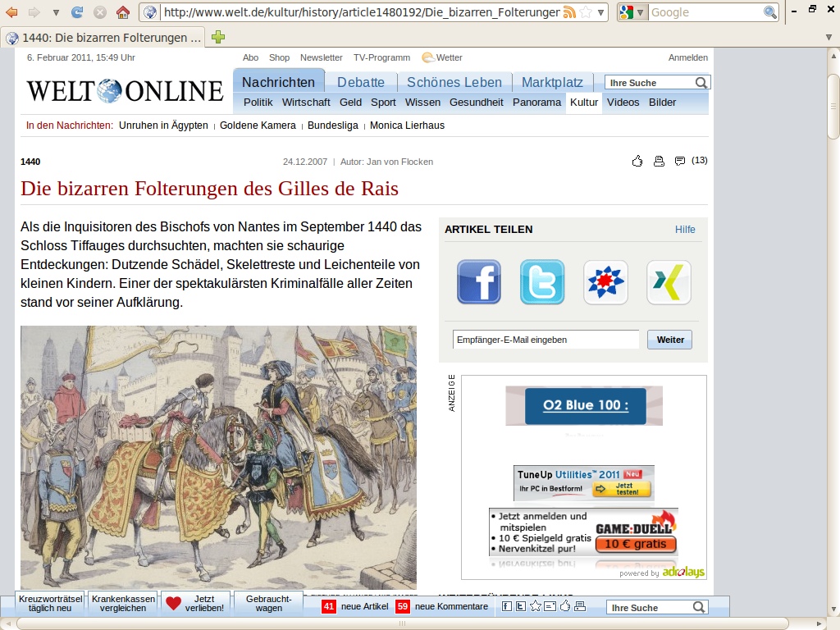Click the Twitter icon in the bottom bar

(521, 606)
